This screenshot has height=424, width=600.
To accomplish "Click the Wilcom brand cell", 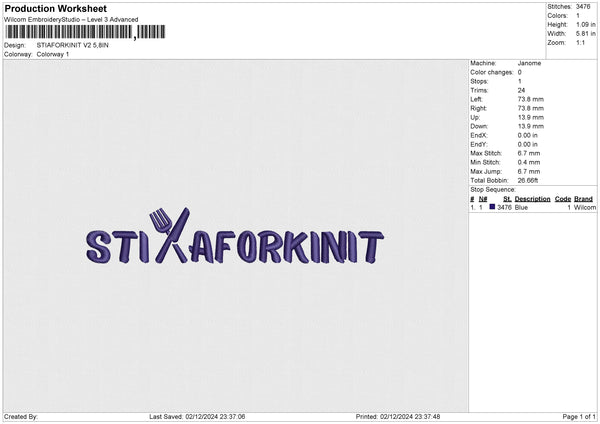I will pos(585,207).
